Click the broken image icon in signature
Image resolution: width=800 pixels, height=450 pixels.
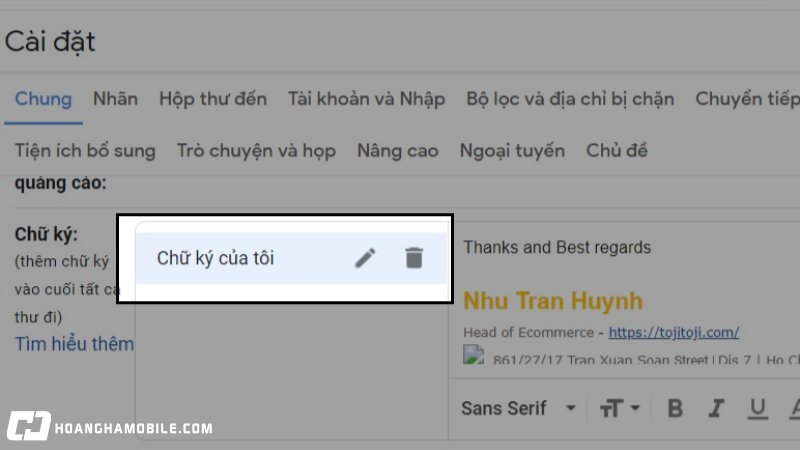[473, 355]
